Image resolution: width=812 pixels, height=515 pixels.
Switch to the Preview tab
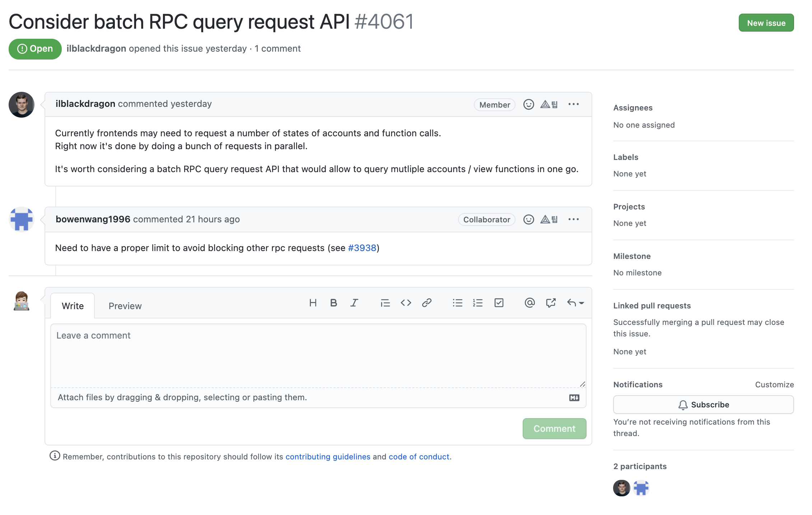point(125,306)
